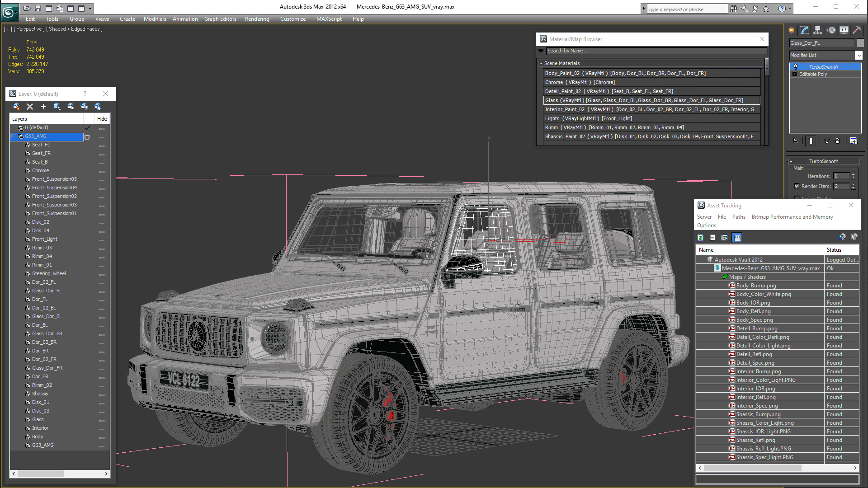This screenshot has width=868, height=488.
Task: Click in the Search by Name field
Action: pyautogui.click(x=656, y=51)
